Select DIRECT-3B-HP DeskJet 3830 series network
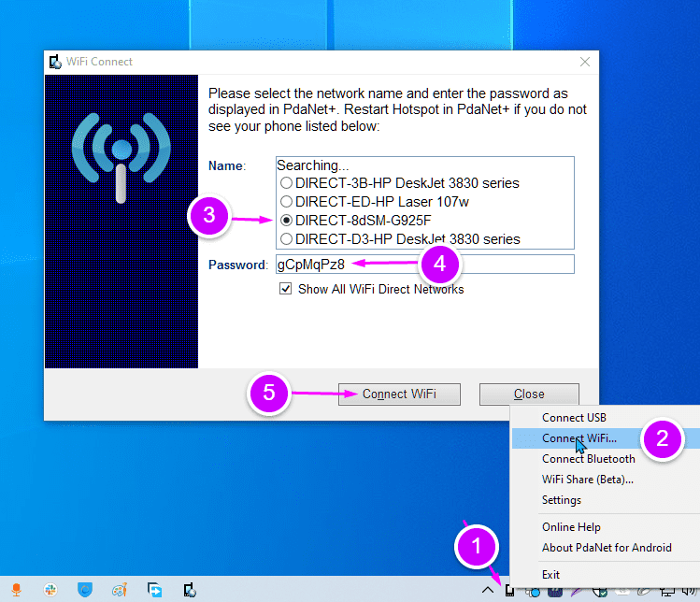The width and height of the screenshot is (700, 602). point(400,183)
